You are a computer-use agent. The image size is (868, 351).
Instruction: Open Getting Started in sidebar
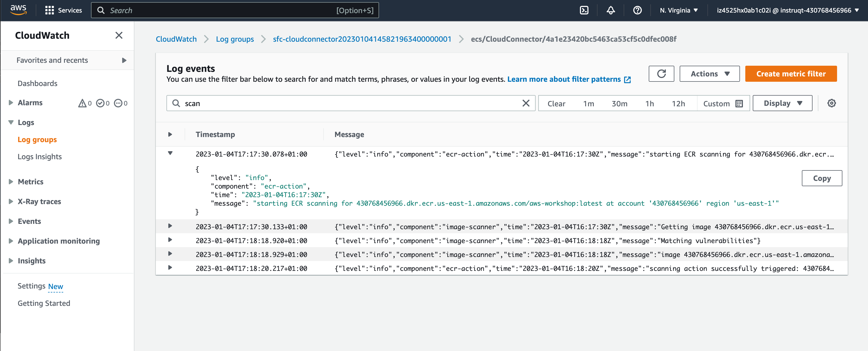tap(44, 303)
